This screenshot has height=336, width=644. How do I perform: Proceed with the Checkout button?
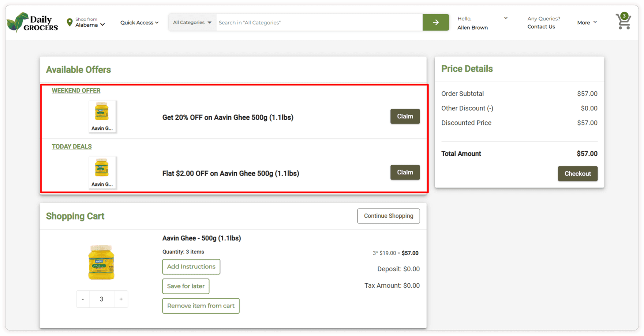point(577,174)
